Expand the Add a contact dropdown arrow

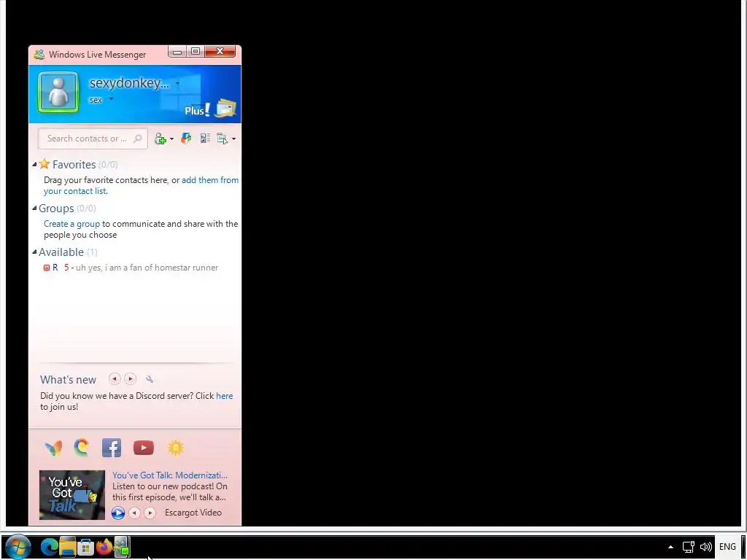pyautogui.click(x=171, y=139)
